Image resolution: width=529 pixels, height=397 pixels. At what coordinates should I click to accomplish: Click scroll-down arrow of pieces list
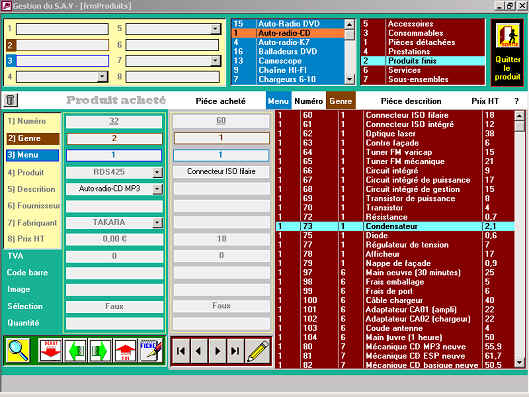[519, 363]
